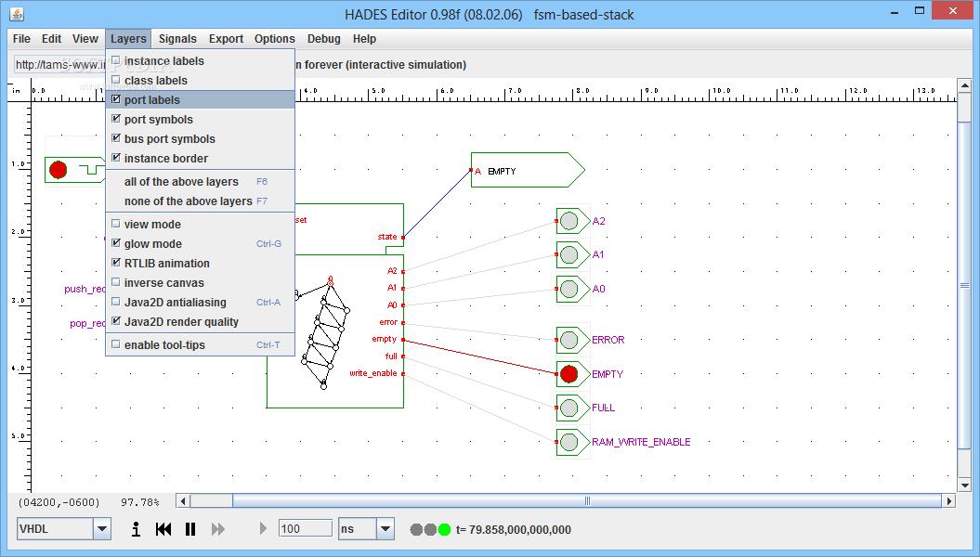980x557 pixels.
Task: Toggle Java2D render quality
Action: 200,321
